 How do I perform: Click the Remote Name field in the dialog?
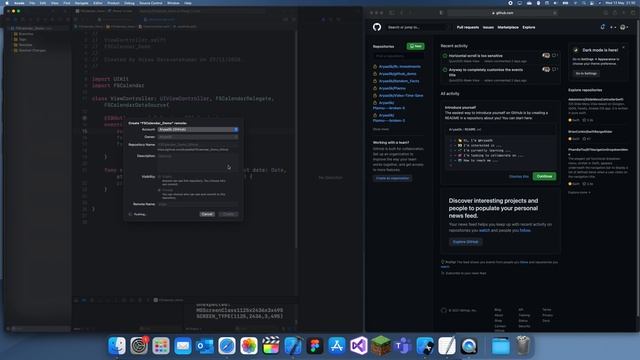(x=198, y=204)
